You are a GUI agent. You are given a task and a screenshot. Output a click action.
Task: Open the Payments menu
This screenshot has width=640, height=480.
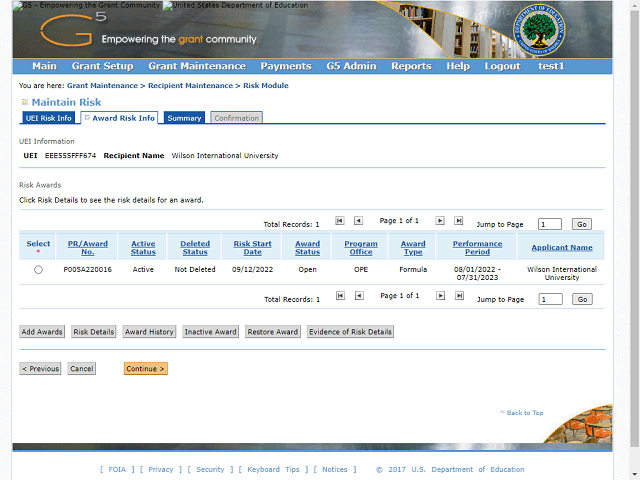(x=286, y=66)
